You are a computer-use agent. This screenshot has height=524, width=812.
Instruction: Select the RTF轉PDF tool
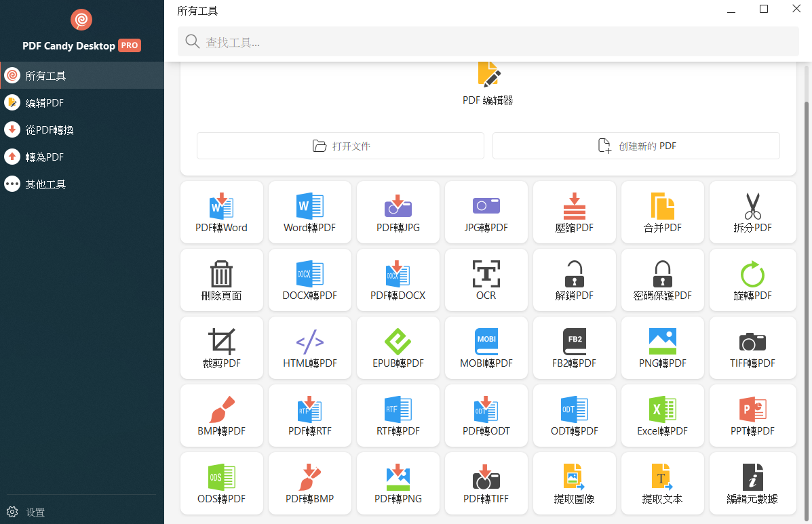pos(398,416)
